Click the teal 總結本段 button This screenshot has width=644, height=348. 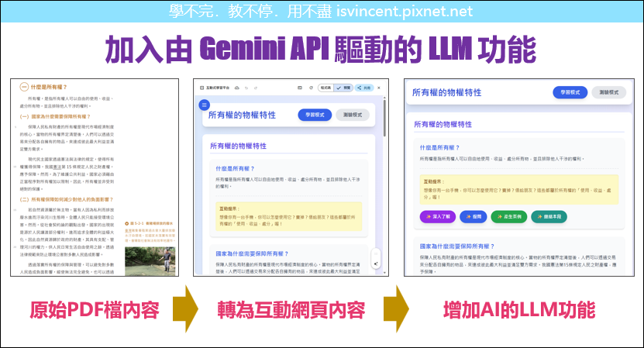[549, 216]
